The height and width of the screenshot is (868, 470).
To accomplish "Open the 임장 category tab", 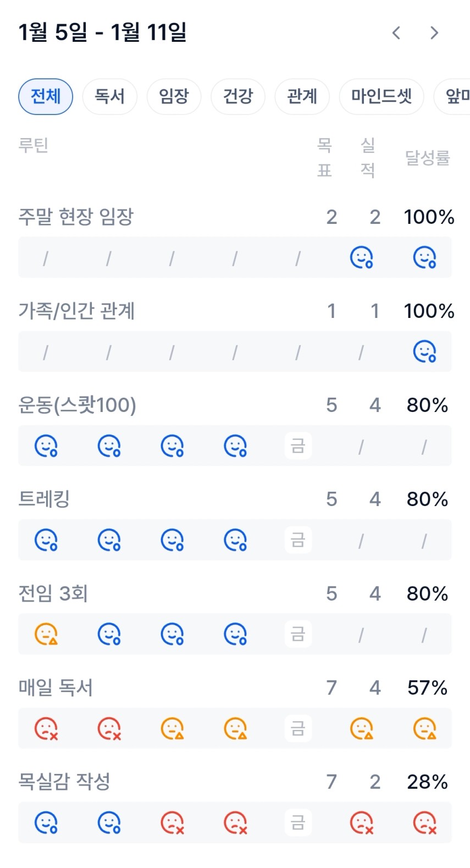I will pos(174,97).
